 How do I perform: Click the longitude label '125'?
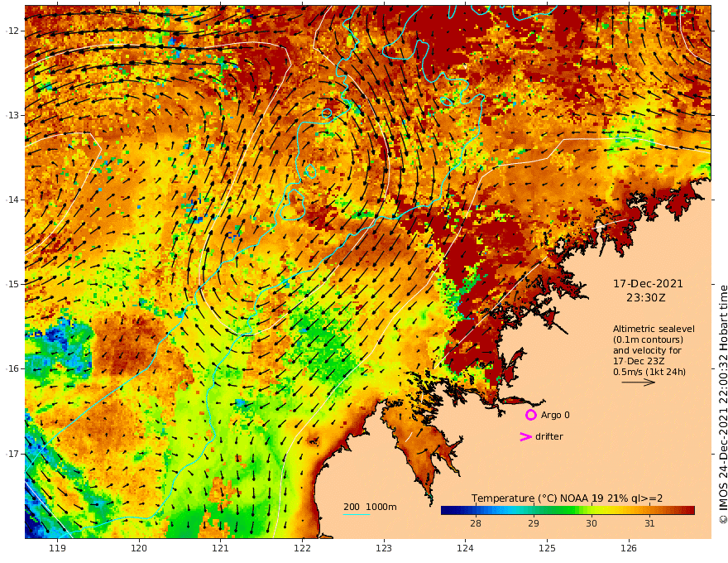(547, 548)
